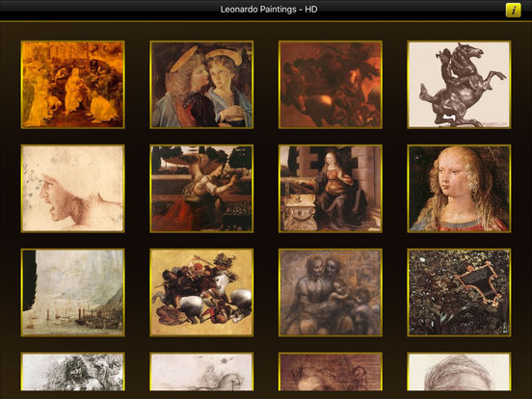Screen dimensions: 532x399
Task: Select the two haloed angels painting
Action: pos(201,85)
